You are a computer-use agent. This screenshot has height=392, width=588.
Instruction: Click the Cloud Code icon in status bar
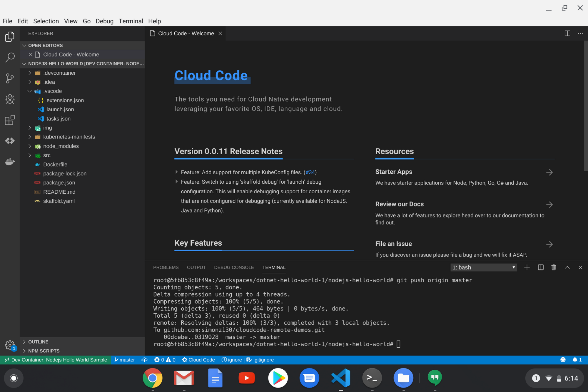pyautogui.click(x=198, y=360)
